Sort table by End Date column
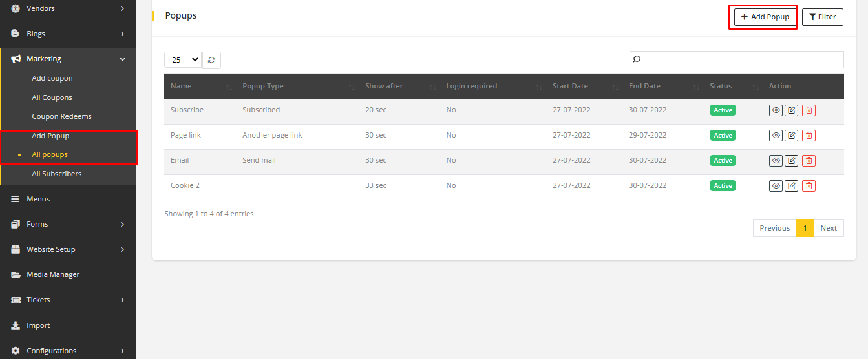The image size is (868, 359). [x=662, y=86]
